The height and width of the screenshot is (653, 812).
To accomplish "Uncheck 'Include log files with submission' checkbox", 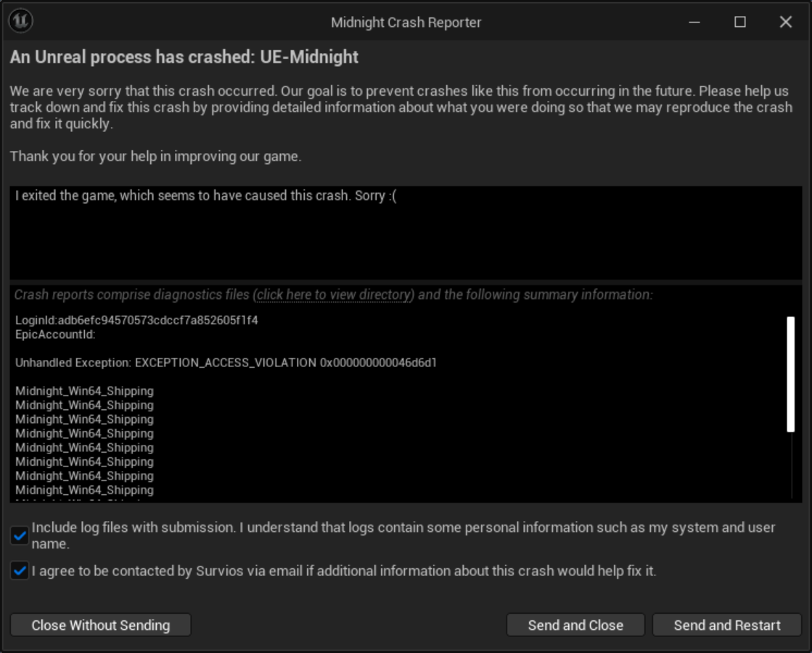I will pos(20,536).
